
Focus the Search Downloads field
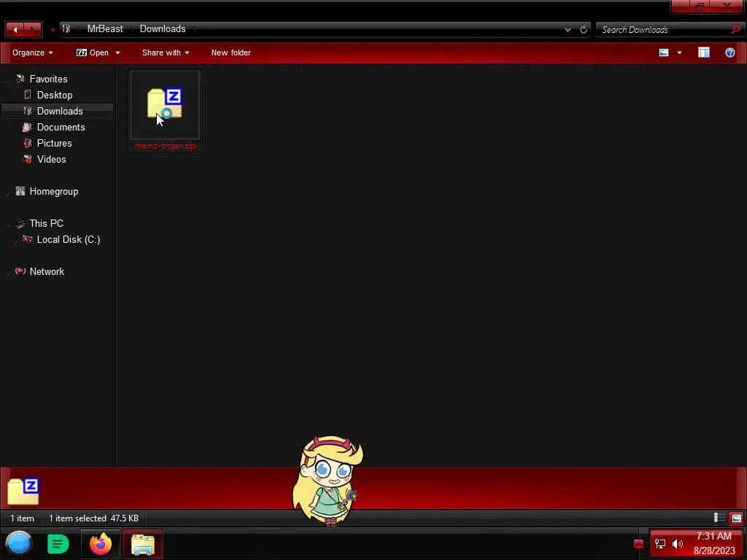pyautogui.click(x=665, y=29)
